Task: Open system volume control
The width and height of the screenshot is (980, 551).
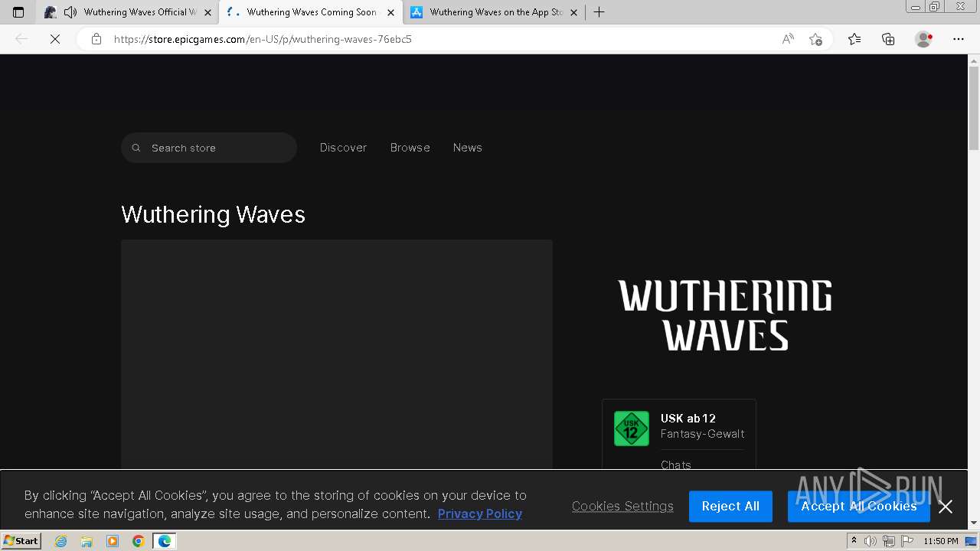Action: [871, 541]
